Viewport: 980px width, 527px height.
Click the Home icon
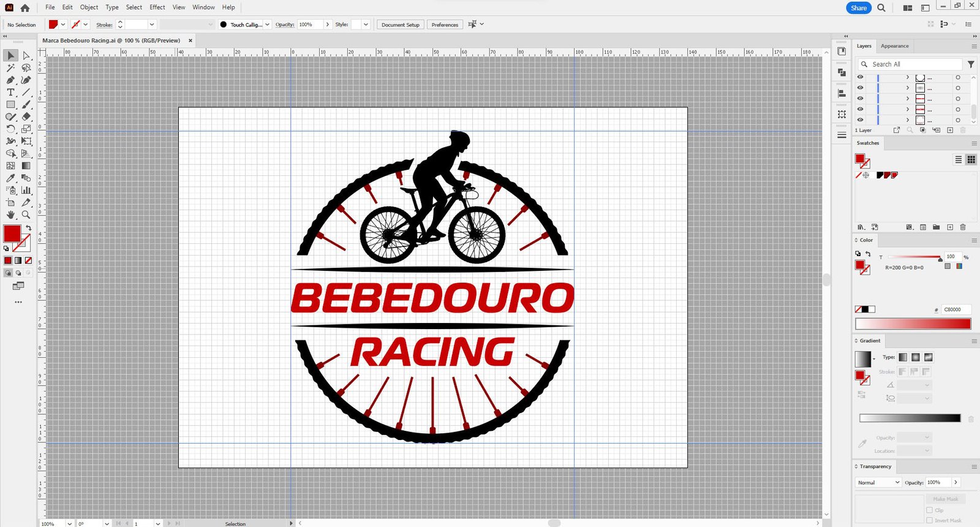tap(24, 8)
